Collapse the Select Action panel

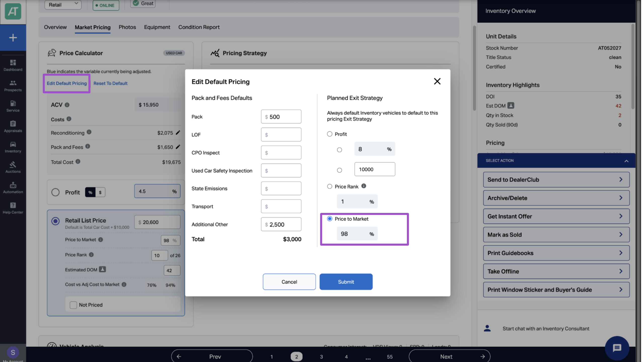[x=626, y=161]
